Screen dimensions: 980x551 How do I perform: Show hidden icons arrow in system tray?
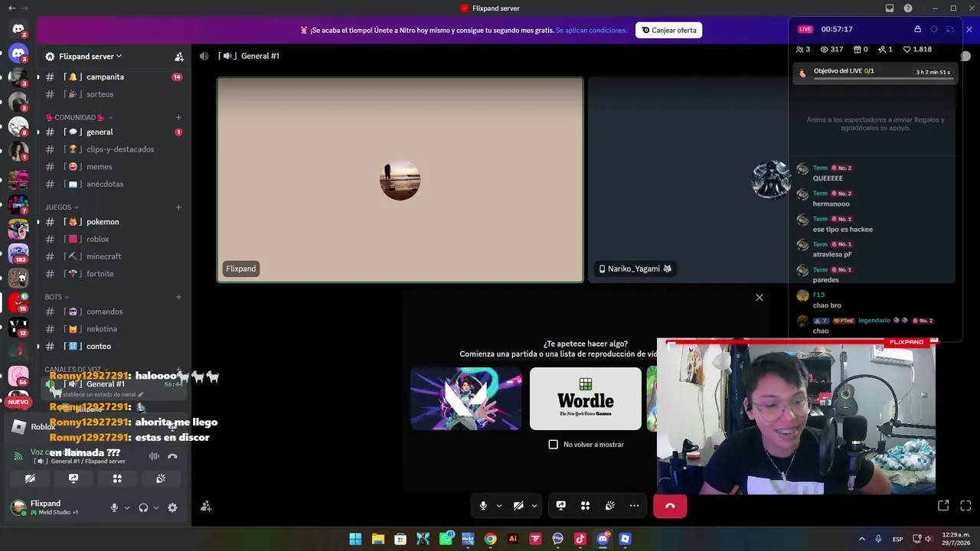[x=861, y=539]
